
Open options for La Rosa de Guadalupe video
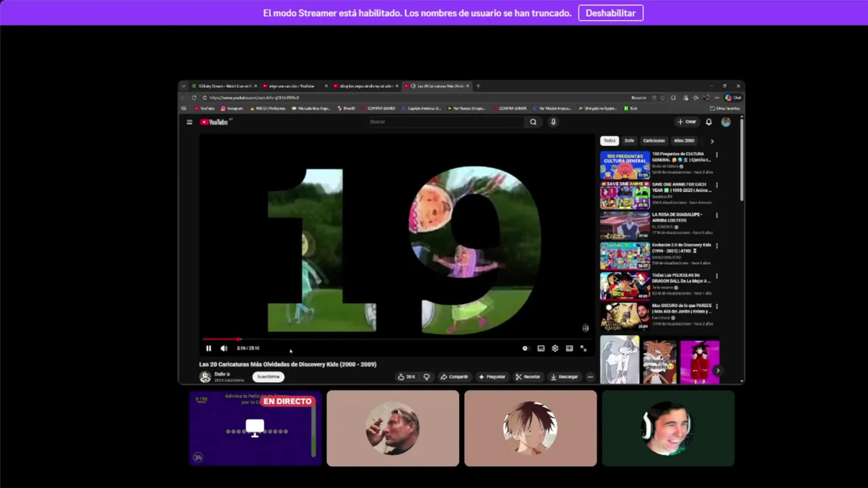(x=717, y=216)
